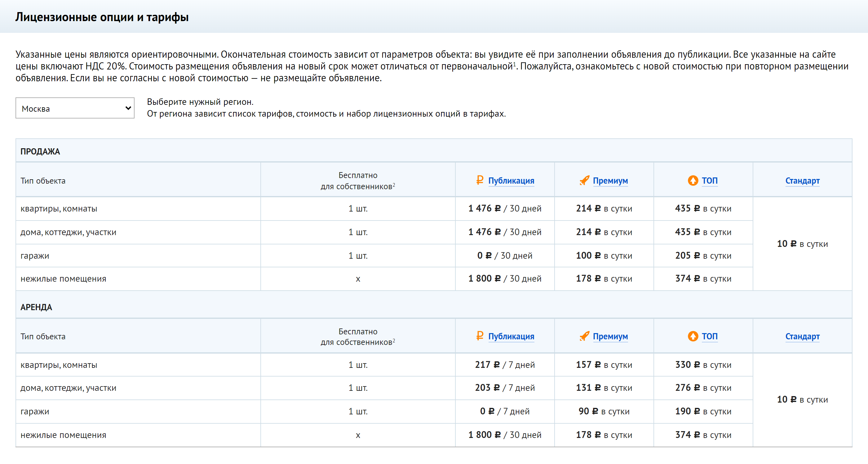This screenshot has width=868, height=464.
Task: Click 'Выберите нужный регион.' hint text
Action: click(200, 102)
